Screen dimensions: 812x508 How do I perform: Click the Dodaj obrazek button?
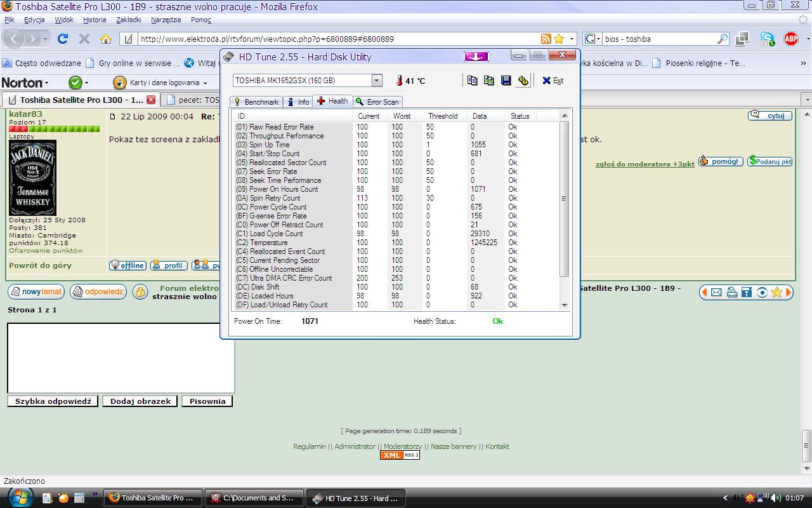click(140, 401)
